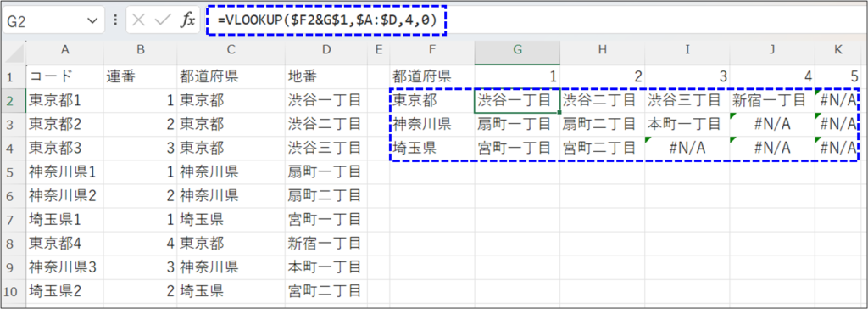Image resolution: width=868 pixels, height=309 pixels.
Task: Click the Insert Function fx icon
Action: point(187,20)
